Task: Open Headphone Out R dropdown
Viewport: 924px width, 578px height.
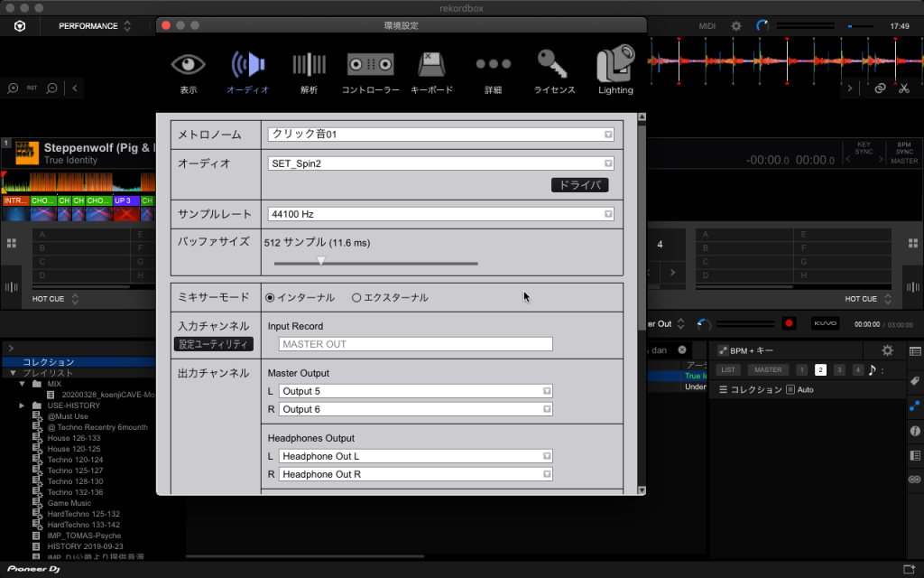Action: (x=415, y=474)
